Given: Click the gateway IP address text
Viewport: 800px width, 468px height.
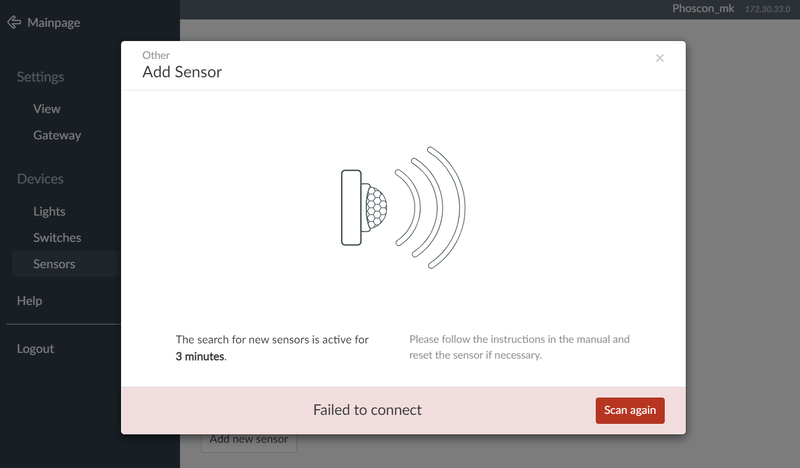Looking at the screenshot, I should 767,9.
